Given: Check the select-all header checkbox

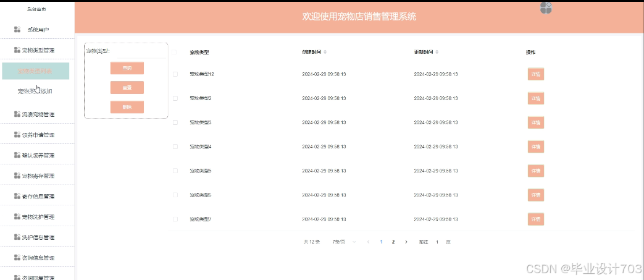Looking at the screenshot, I should pyautogui.click(x=174, y=52).
